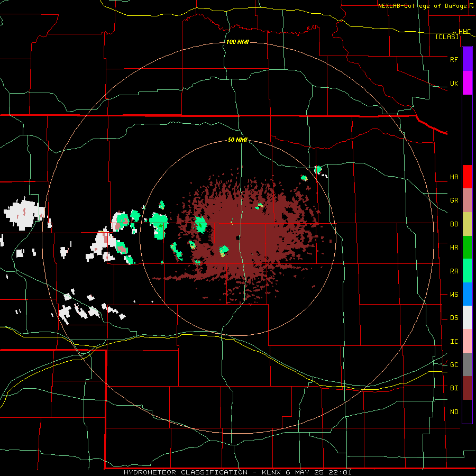Click the purple RF color swatch in legend
476x476 pixels.
pyautogui.click(x=467, y=59)
